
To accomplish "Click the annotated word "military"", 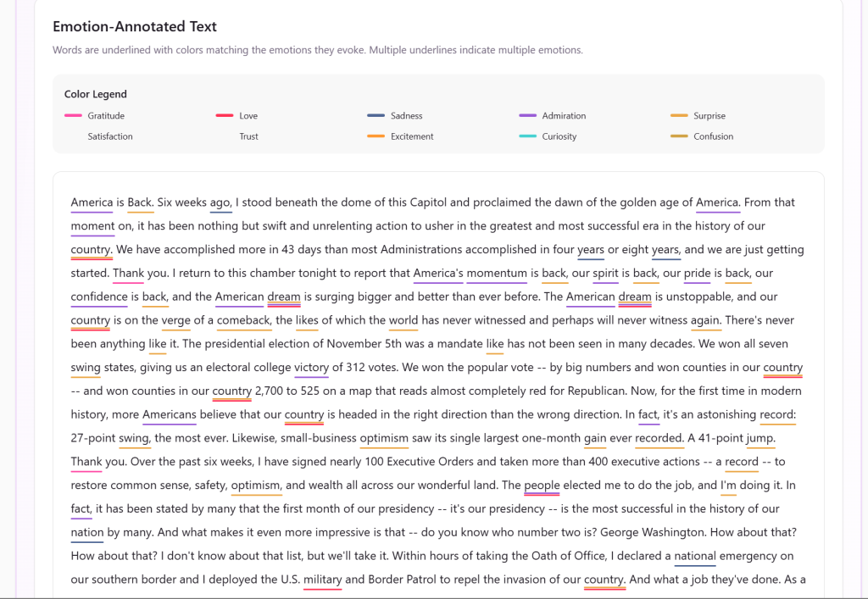I will coord(322,580).
